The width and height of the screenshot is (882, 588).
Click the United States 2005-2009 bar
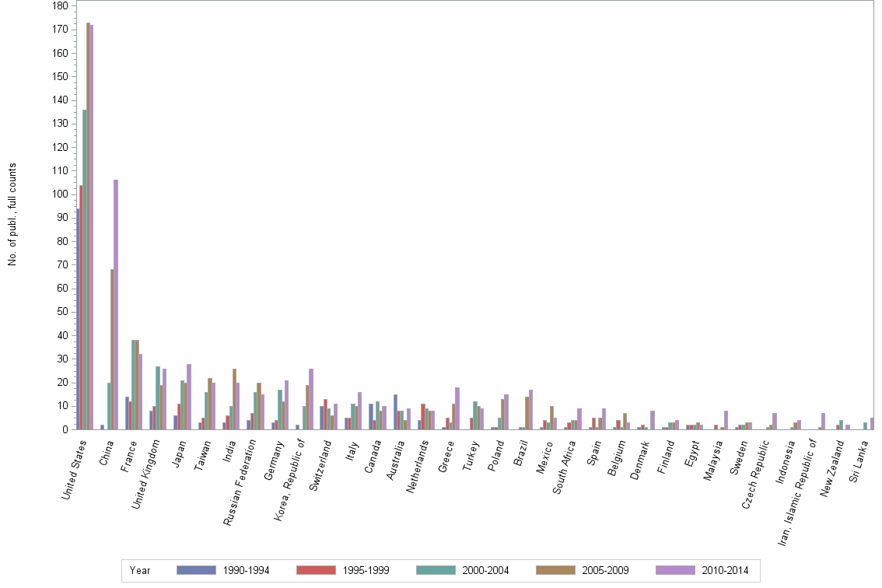point(88,226)
